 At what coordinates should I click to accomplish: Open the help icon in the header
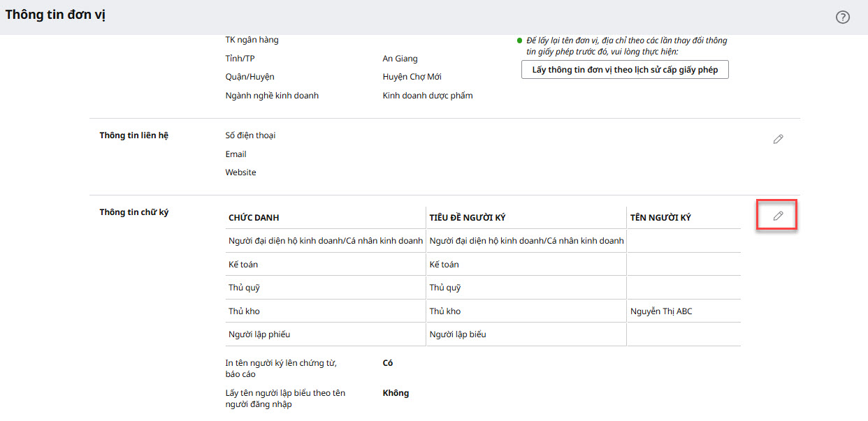(843, 17)
